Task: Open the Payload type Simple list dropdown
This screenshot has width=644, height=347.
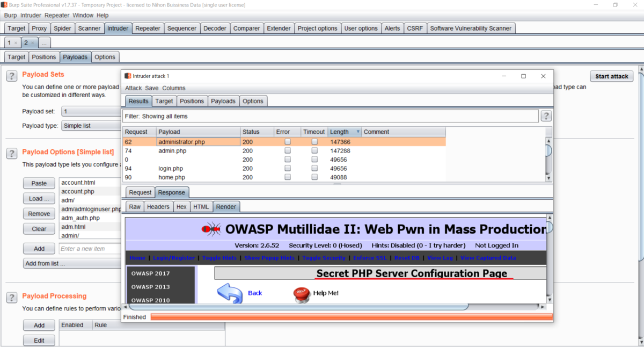Action: pos(91,126)
